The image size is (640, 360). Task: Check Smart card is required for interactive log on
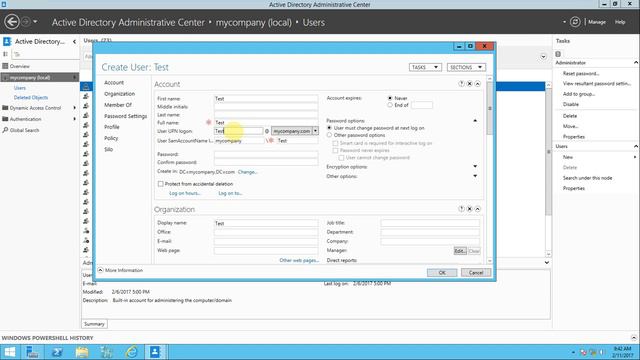tap(336, 143)
